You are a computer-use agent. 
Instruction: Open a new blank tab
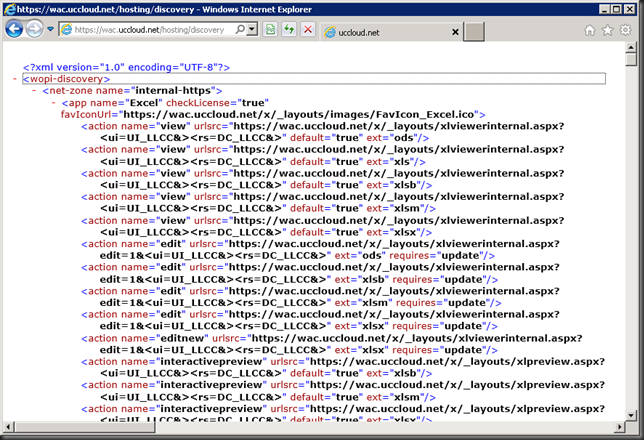[474, 32]
